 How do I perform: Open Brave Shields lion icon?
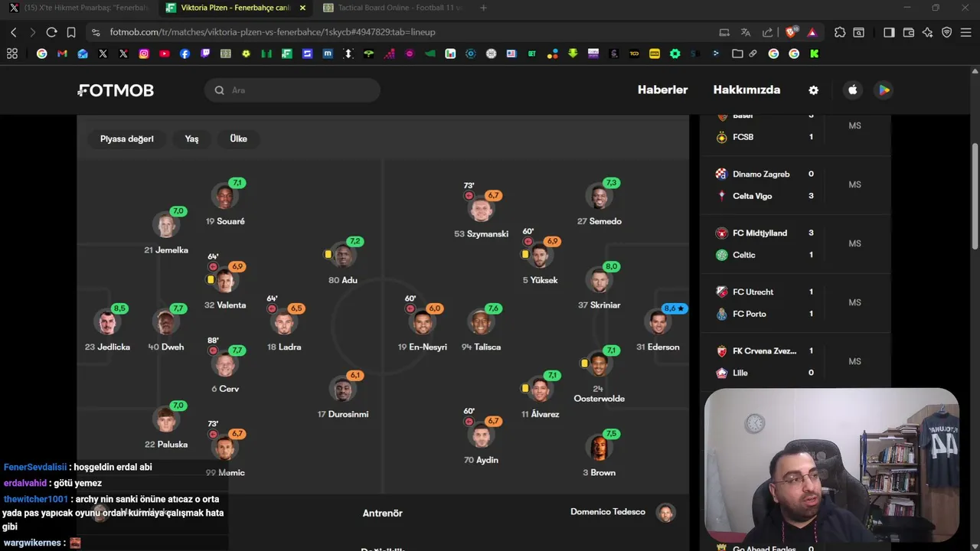(x=791, y=32)
